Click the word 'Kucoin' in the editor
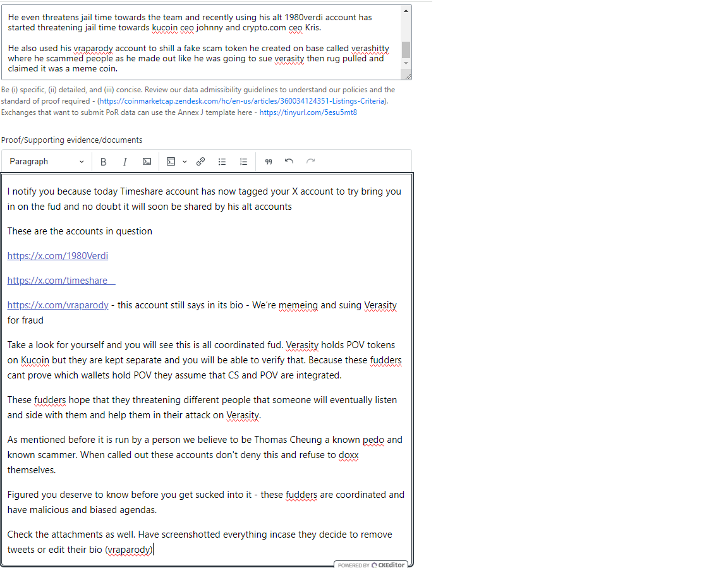The width and height of the screenshot is (728, 568). 35,360
